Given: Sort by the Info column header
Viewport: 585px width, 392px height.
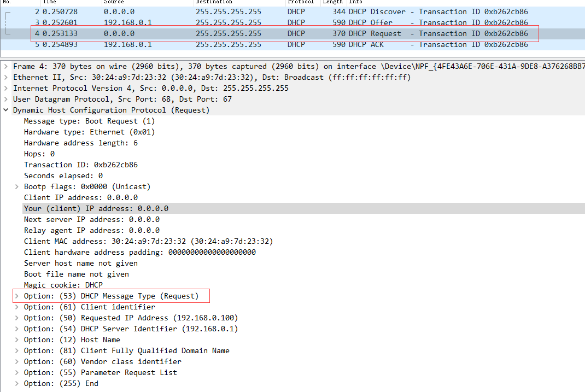Looking at the screenshot, I should click(466, 2).
